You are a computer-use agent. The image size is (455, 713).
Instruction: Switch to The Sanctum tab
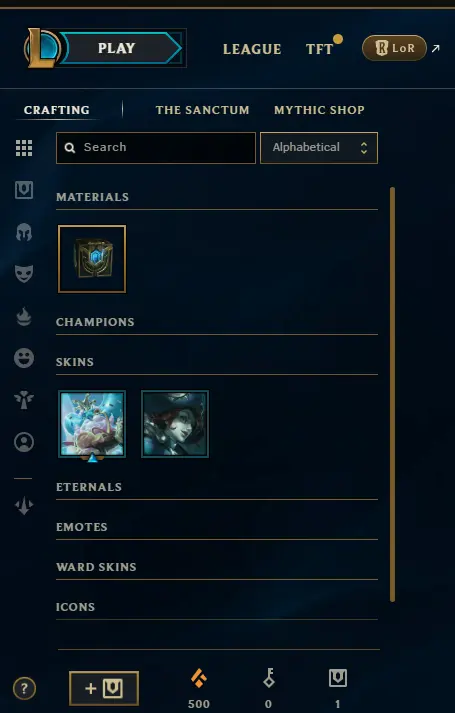(x=202, y=110)
